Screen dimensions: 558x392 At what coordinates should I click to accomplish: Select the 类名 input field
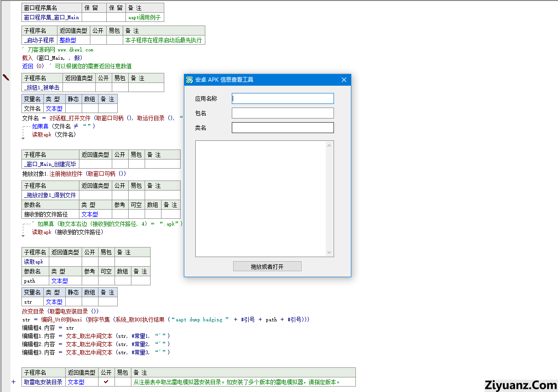click(x=282, y=128)
